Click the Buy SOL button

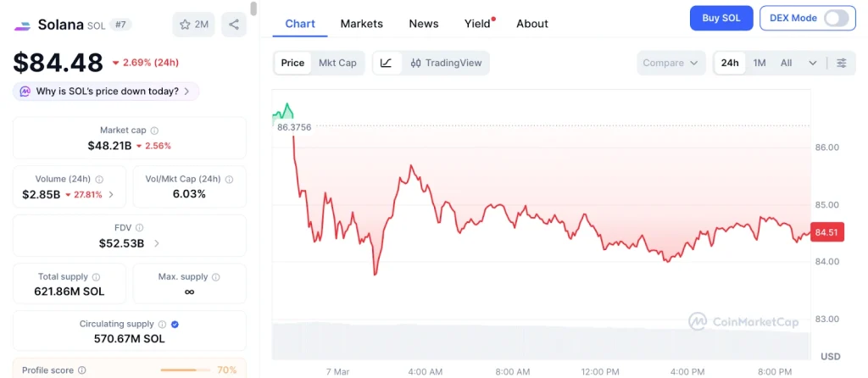(x=721, y=18)
